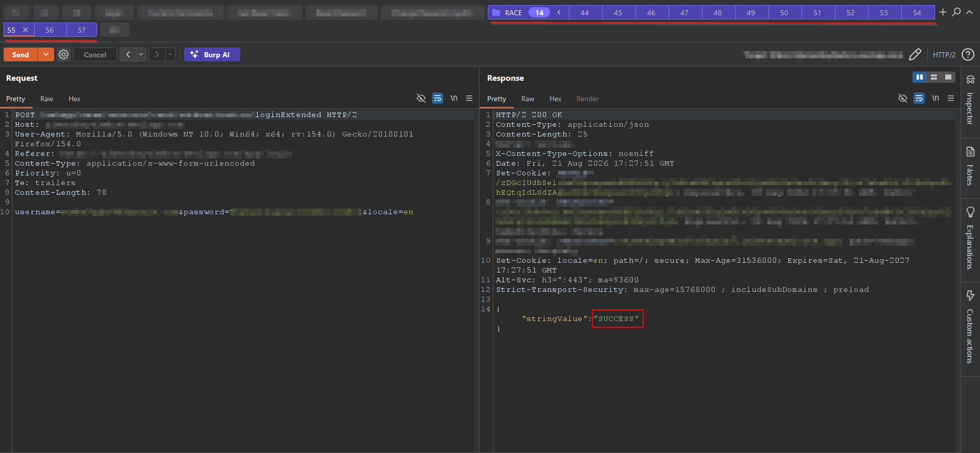Screen dimensions: 980x453
Task: Open the Inspector side panel
Action: [x=970, y=102]
